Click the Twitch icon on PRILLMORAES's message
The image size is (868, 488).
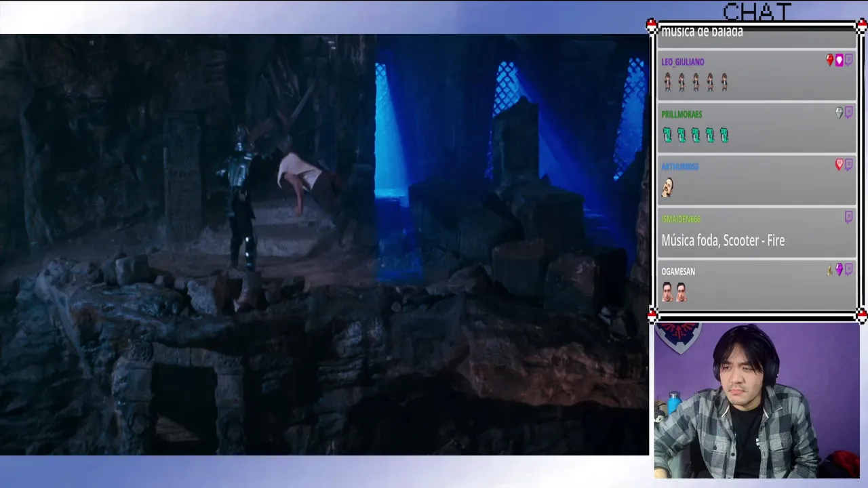click(x=848, y=113)
